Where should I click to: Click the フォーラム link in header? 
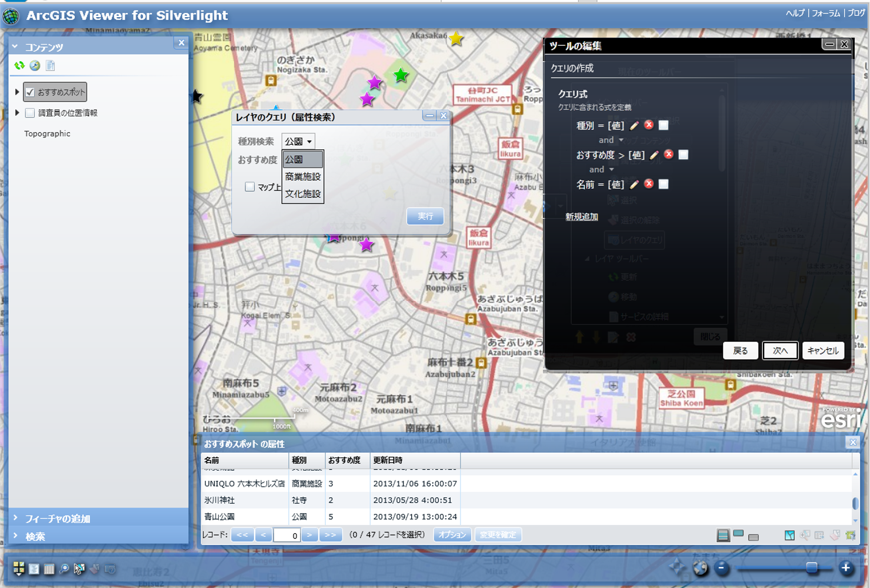coord(826,13)
